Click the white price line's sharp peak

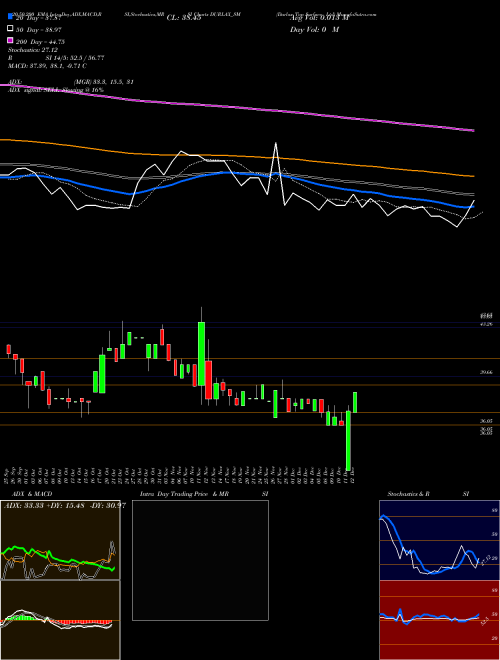[276, 144]
